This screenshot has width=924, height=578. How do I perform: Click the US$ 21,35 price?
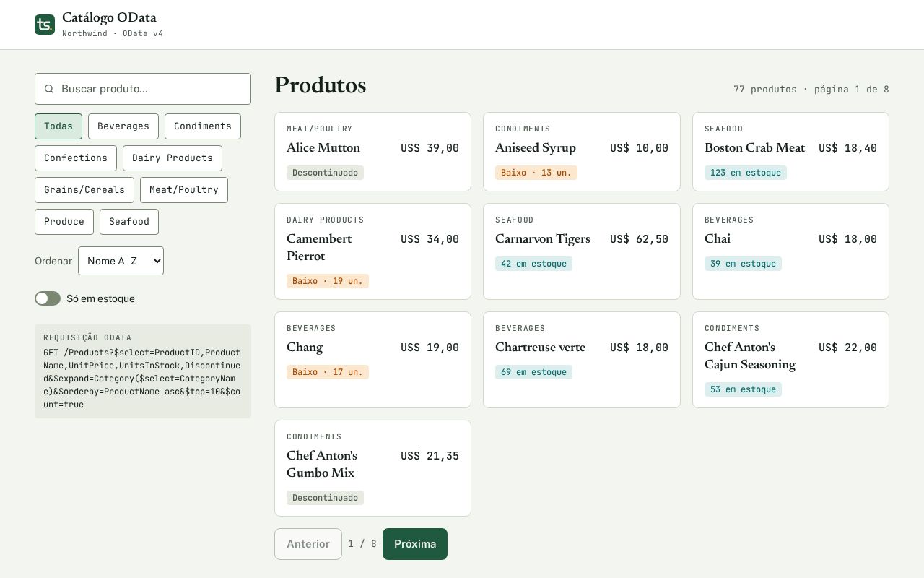pyautogui.click(x=430, y=456)
